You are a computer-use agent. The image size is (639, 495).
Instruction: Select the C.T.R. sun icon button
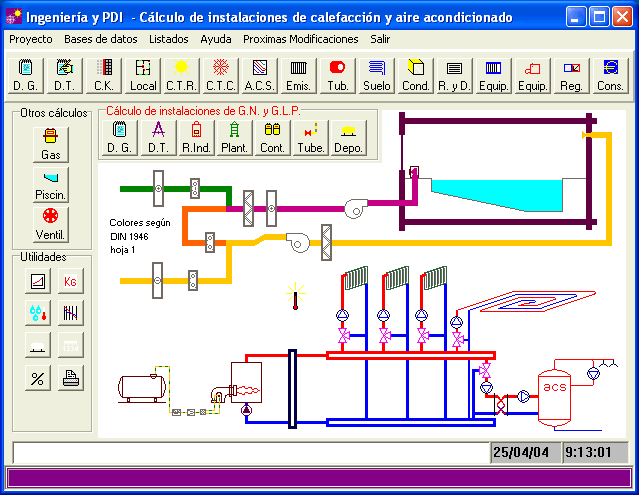pyautogui.click(x=183, y=76)
